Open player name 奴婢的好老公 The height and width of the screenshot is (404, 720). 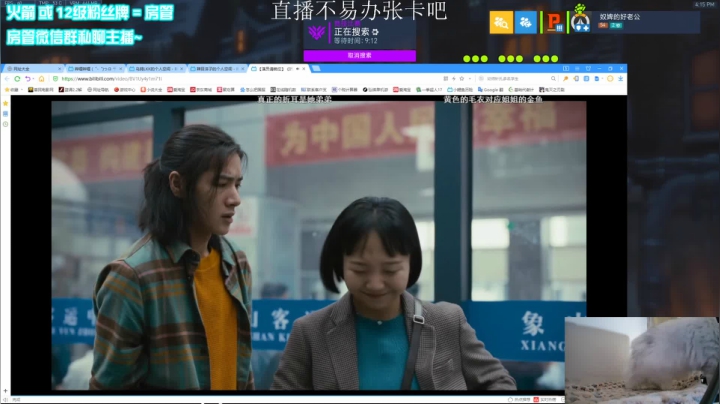coord(619,17)
